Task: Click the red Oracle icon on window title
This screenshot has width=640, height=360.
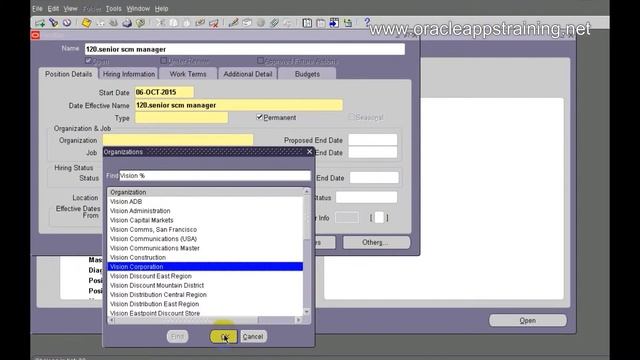Action: click(x=36, y=36)
